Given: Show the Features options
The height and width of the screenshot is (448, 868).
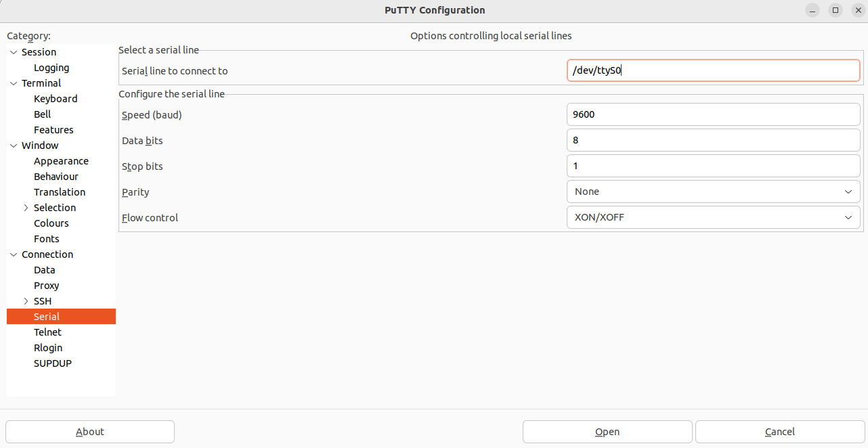Looking at the screenshot, I should click(53, 130).
